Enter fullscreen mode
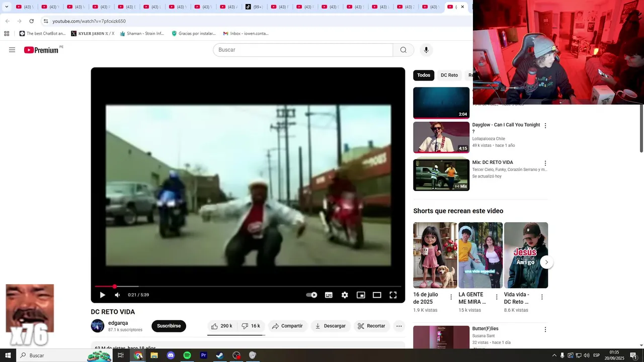This screenshot has width=644, height=362. pyautogui.click(x=393, y=295)
